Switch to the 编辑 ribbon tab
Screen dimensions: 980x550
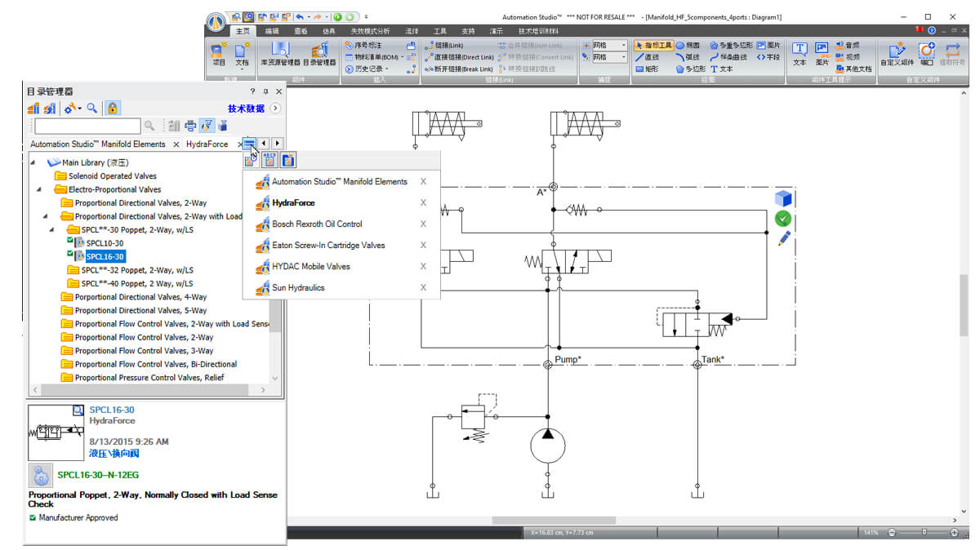coord(271,30)
